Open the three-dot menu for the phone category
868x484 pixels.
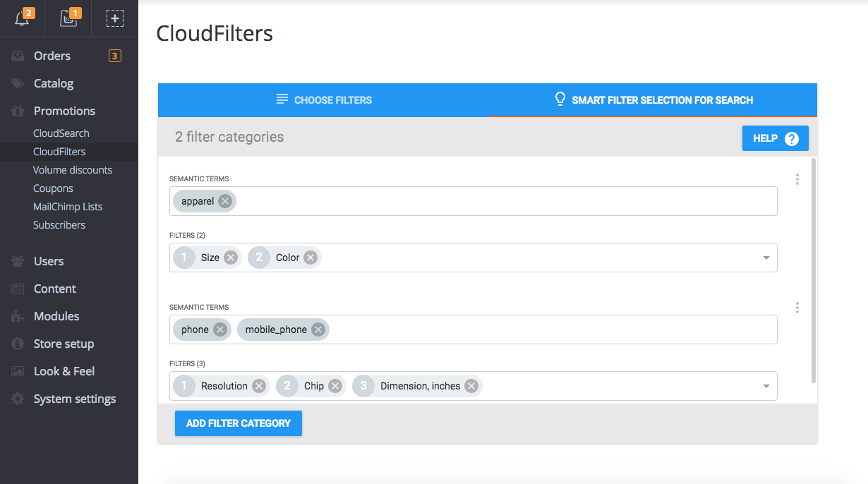click(797, 308)
